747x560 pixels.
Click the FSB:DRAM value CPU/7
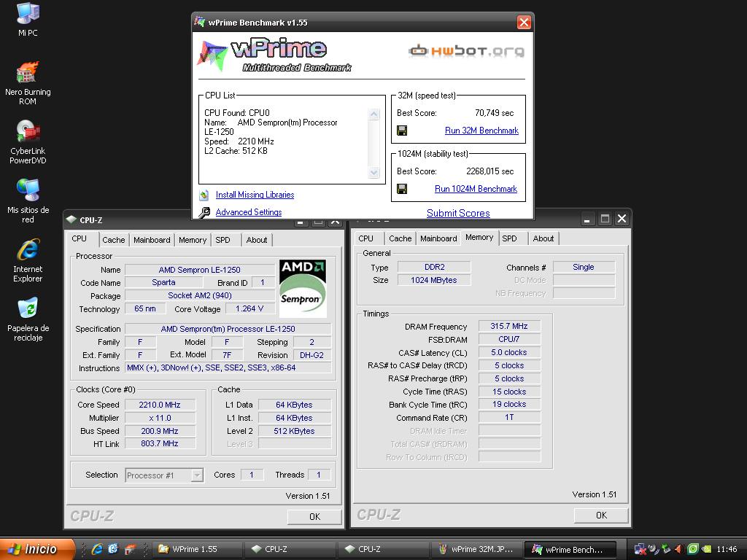point(509,340)
